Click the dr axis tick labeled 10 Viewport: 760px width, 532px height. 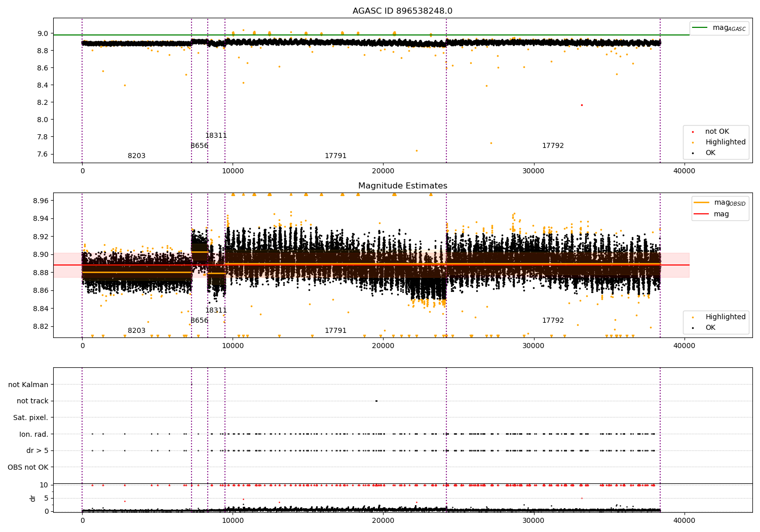[x=44, y=485]
